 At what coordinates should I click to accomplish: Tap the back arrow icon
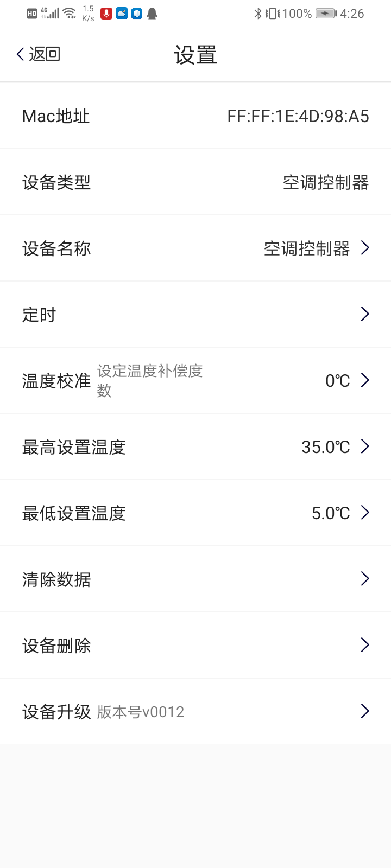click(x=21, y=54)
